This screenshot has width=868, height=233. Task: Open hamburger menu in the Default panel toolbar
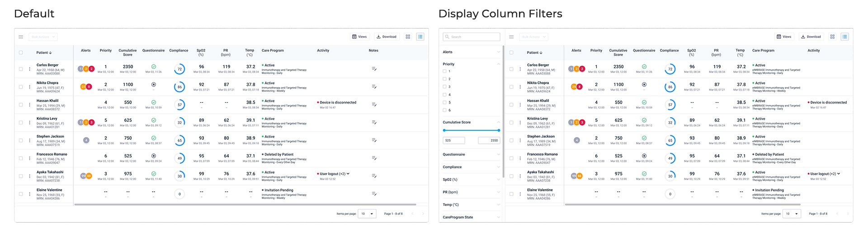tap(21, 37)
